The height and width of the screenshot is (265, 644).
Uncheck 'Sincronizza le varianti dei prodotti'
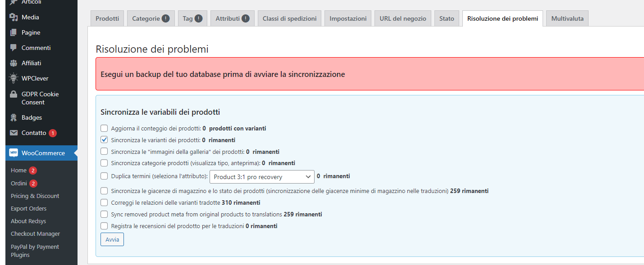pyautogui.click(x=104, y=140)
